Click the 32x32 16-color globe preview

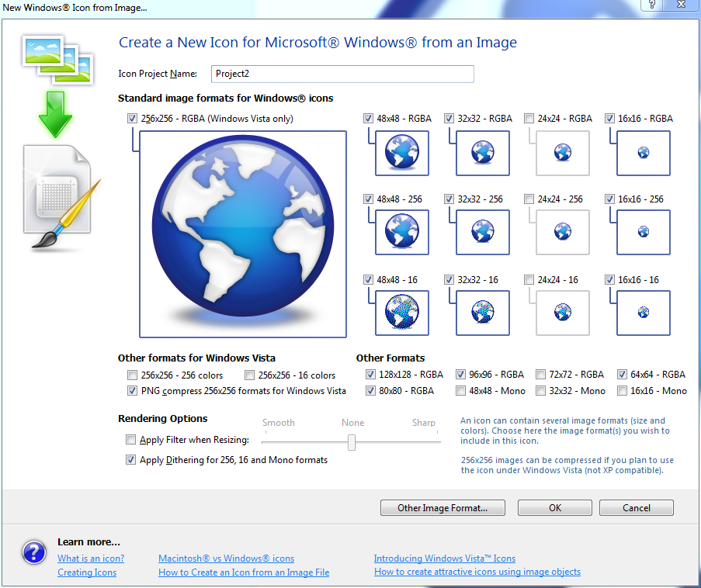pyautogui.click(x=482, y=313)
